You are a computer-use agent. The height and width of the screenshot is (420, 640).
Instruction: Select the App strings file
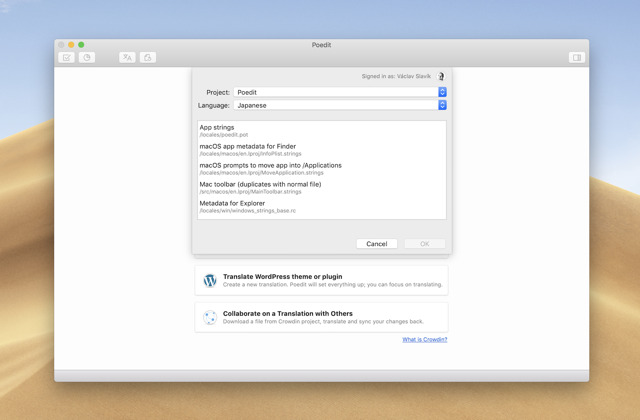pos(322,131)
